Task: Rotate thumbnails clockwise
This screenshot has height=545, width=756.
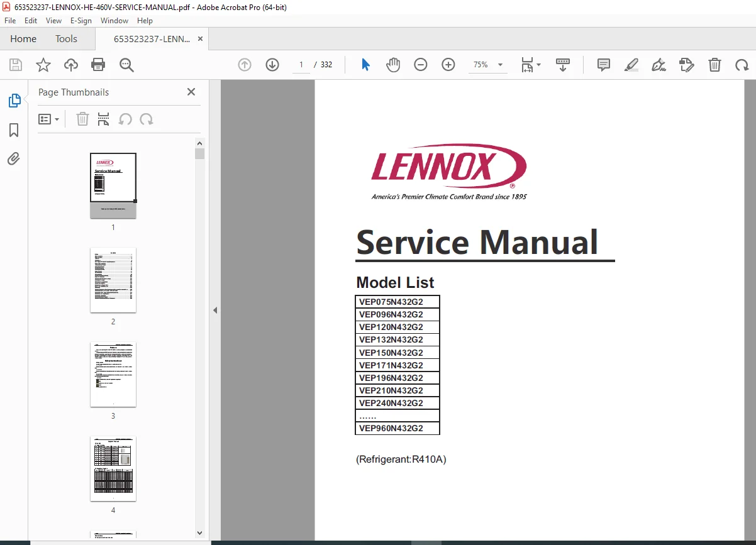Action: coord(147,119)
